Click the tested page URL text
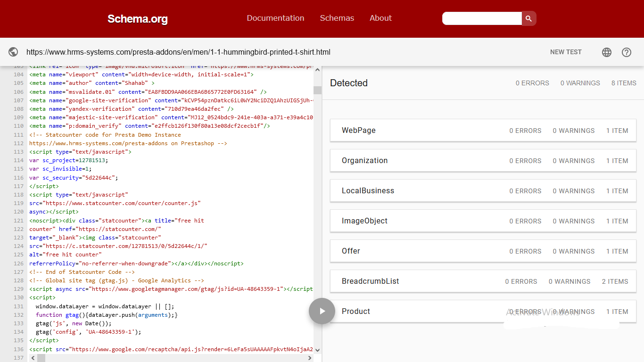 (178, 52)
